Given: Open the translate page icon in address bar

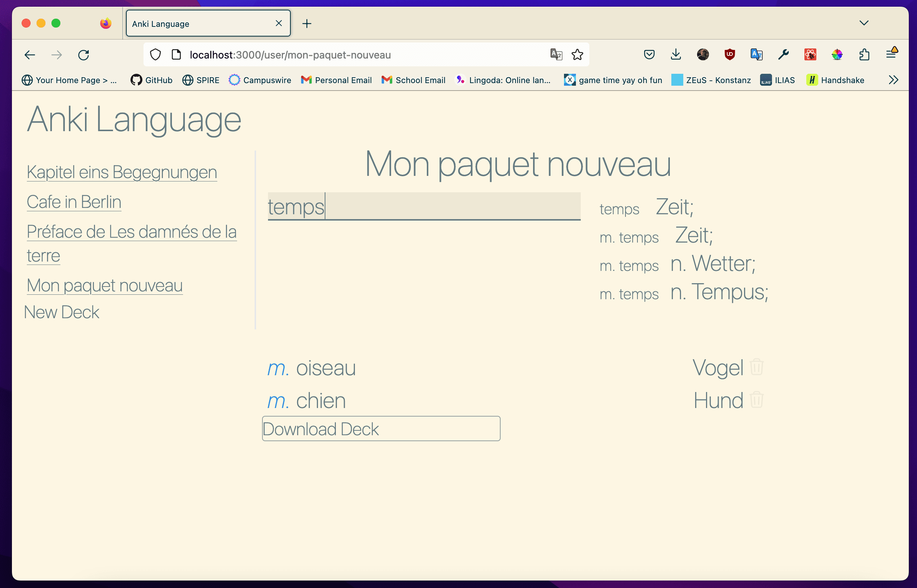Looking at the screenshot, I should (556, 55).
